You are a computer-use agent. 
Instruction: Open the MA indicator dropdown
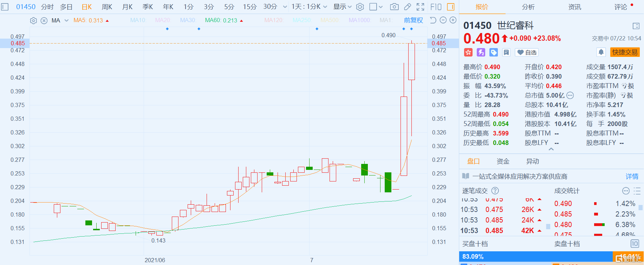66,21
